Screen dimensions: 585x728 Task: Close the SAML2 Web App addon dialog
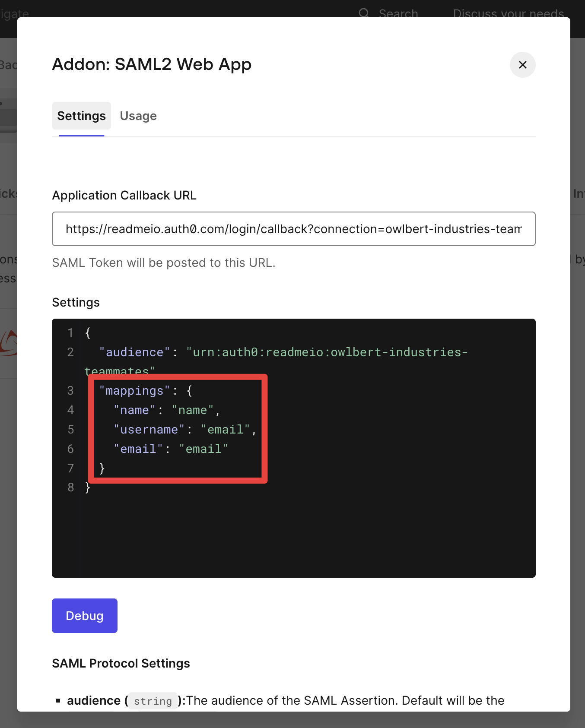pyautogui.click(x=523, y=65)
